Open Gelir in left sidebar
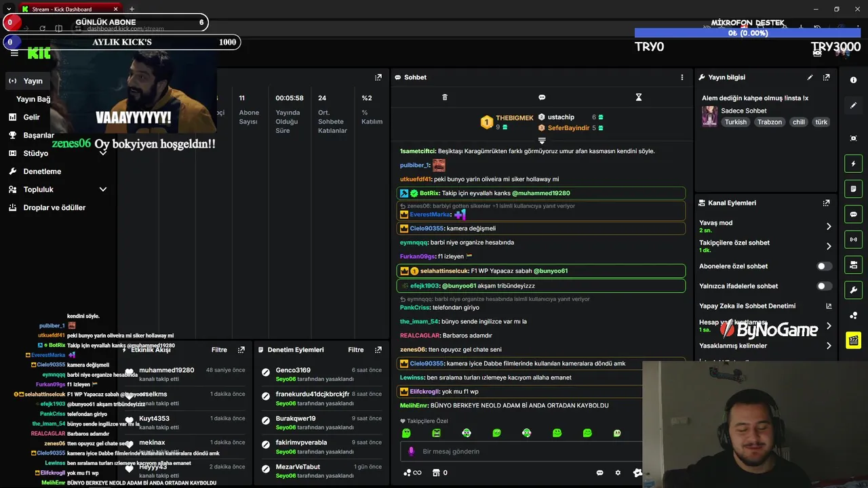Image resolution: width=868 pixels, height=488 pixels. pyautogui.click(x=31, y=117)
